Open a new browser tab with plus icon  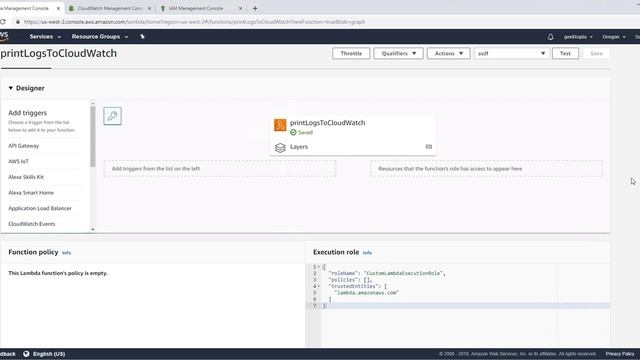(x=255, y=8)
